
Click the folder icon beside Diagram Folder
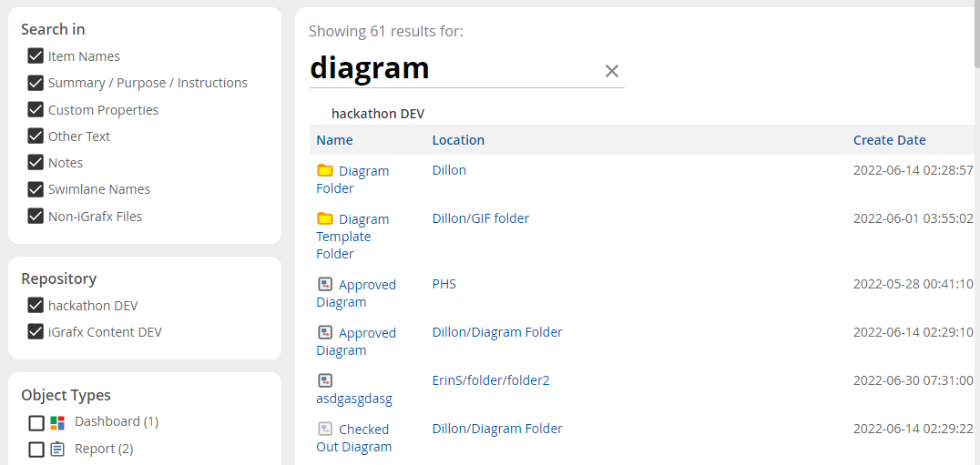point(325,170)
